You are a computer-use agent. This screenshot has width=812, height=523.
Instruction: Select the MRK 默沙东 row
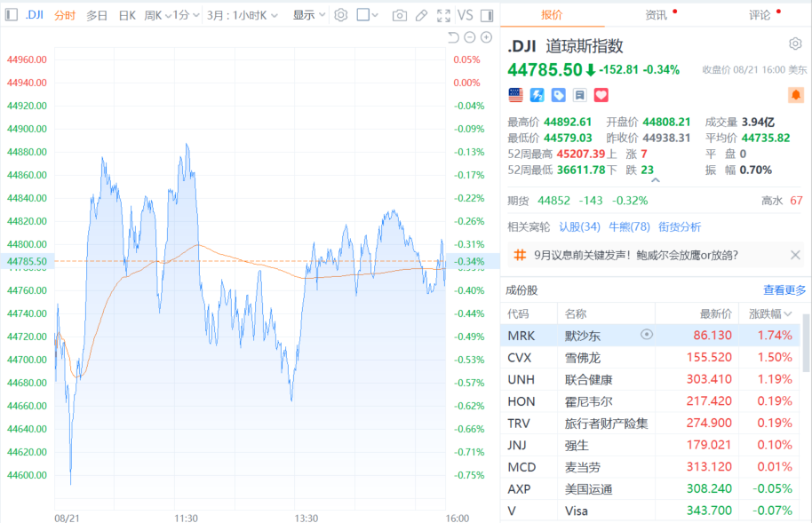(650, 335)
